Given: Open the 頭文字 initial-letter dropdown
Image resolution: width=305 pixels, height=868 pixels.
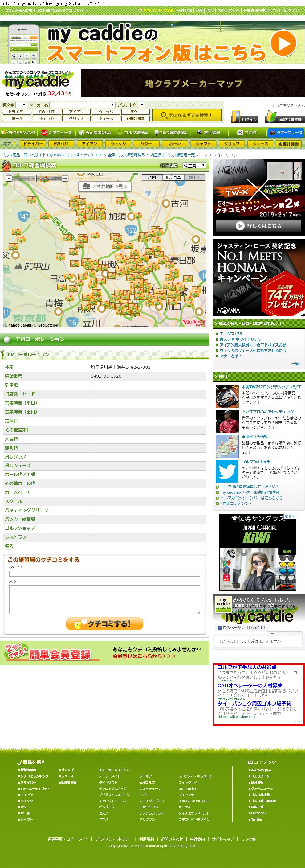Looking at the screenshot, I should point(21,105).
